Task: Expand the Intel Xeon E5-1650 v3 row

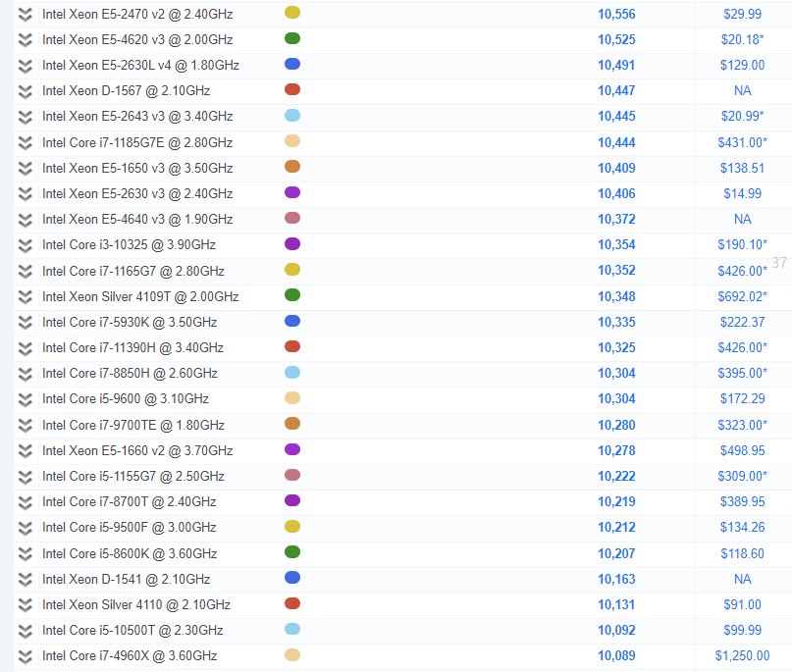Action: pos(25,169)
